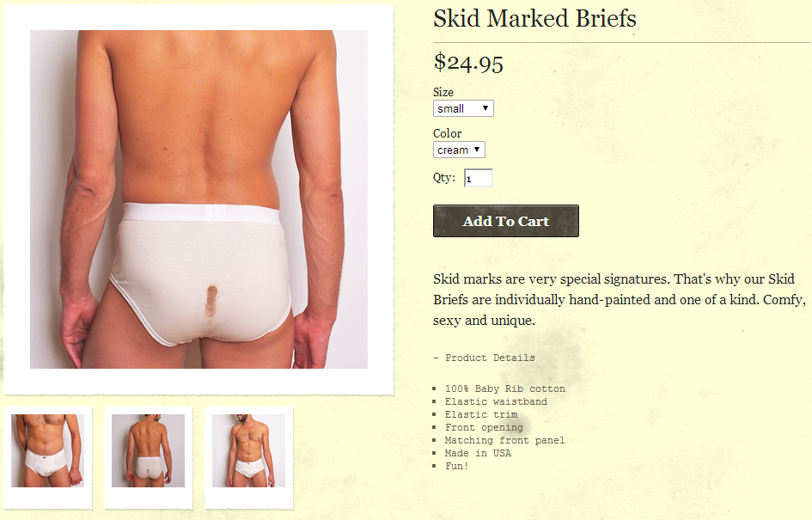Click the Made in USA bullet
Screen dimensions: 812x520
tap(478, 453)
